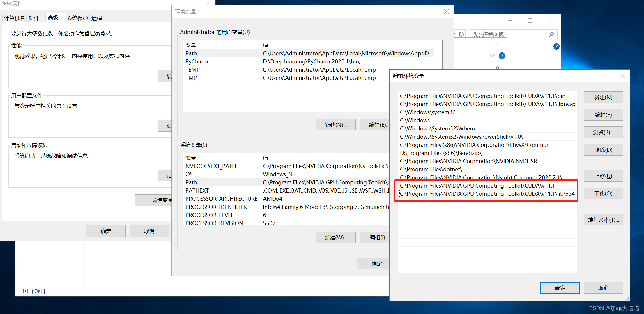Image resolution: width=644 pixels, height=314 pixels.
Task: Open 启动和故障恢复 settings button
Action: [165, 176]
